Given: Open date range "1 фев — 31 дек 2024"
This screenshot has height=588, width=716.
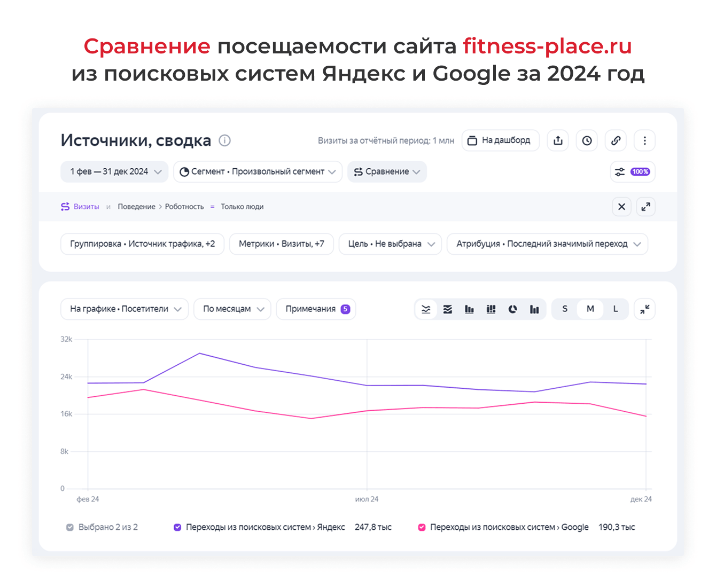Looking at the screenshot, I should tap(114, 171).
